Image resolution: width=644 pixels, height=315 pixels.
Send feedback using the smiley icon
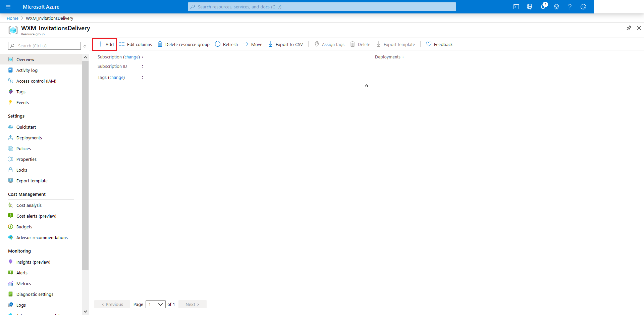click(x=583, y=7)
